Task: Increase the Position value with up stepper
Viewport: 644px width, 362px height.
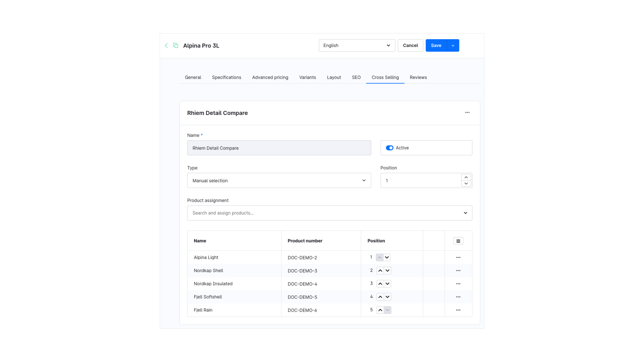Action: [466, 177]
